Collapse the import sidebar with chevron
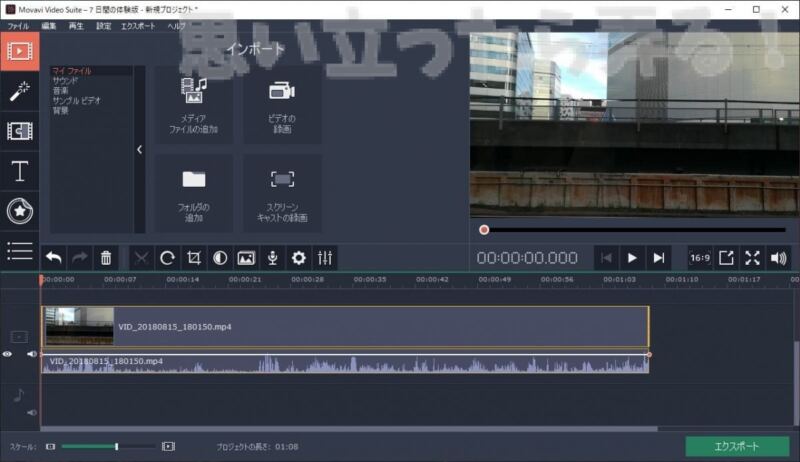The image size is (800, 462). [x=139, y=149]
